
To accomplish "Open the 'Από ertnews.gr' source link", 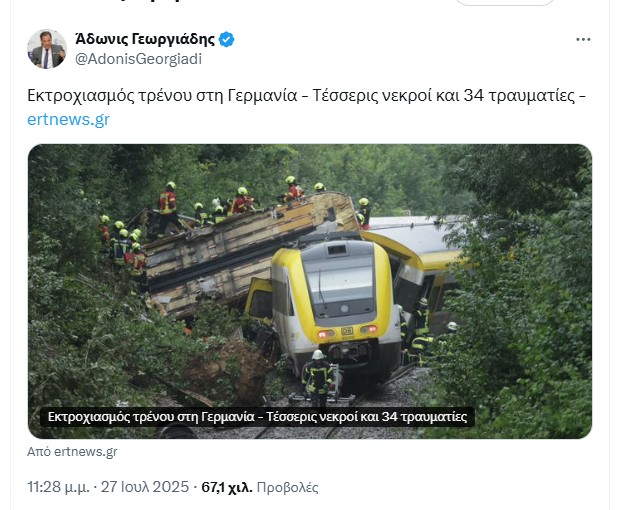I will (x=72, y=452).
